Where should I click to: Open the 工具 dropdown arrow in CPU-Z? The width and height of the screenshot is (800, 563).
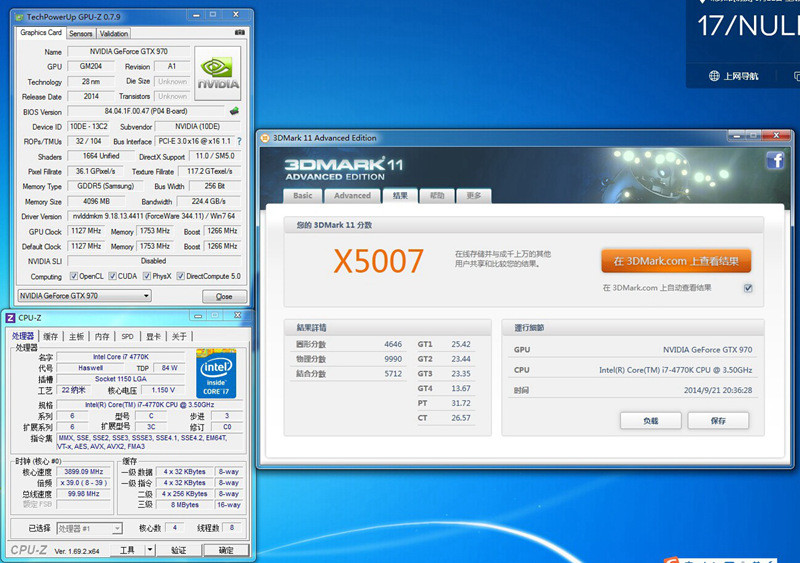point(150,550)
